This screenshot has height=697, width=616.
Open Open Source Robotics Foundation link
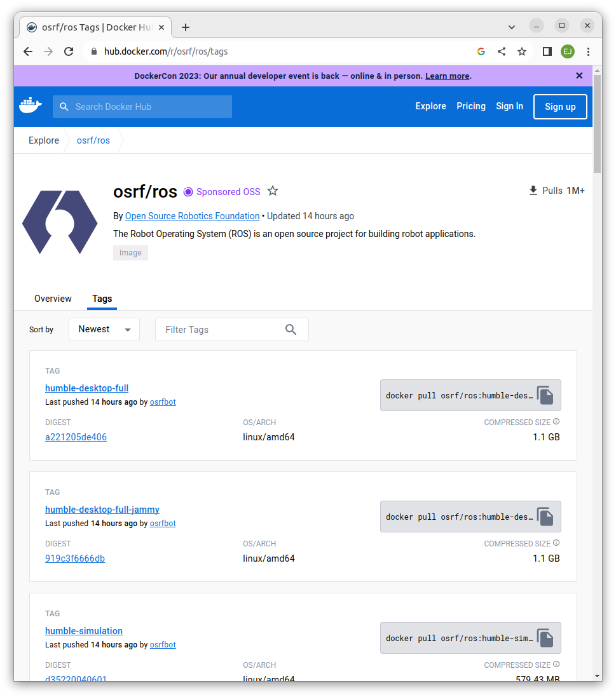click(x=192, y=216)
